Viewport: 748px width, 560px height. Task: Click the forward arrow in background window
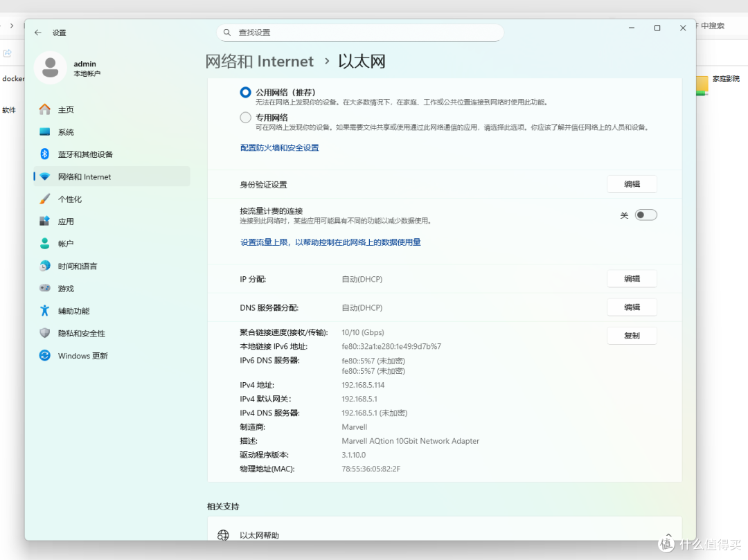(12, 26)
